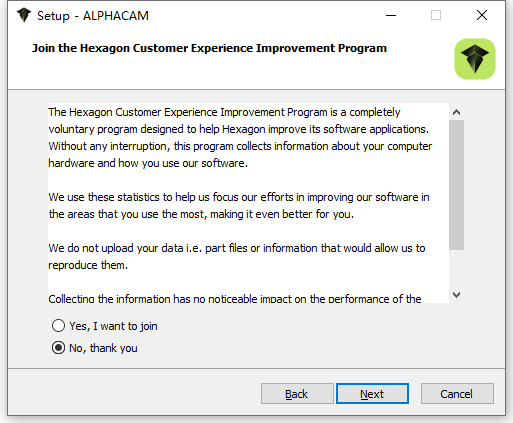Click the scrollbar thumb of the program description
The height and width of the screenshot is (423, 513).
pos(456,185)
